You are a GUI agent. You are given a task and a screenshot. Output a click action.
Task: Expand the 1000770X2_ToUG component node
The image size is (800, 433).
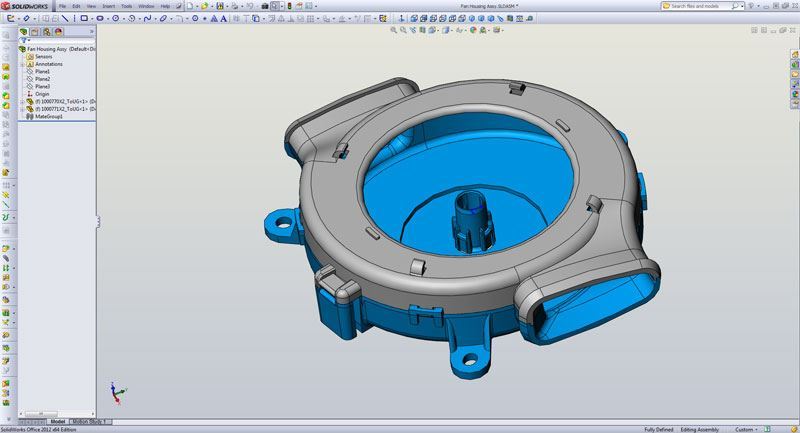coord(22,102)
